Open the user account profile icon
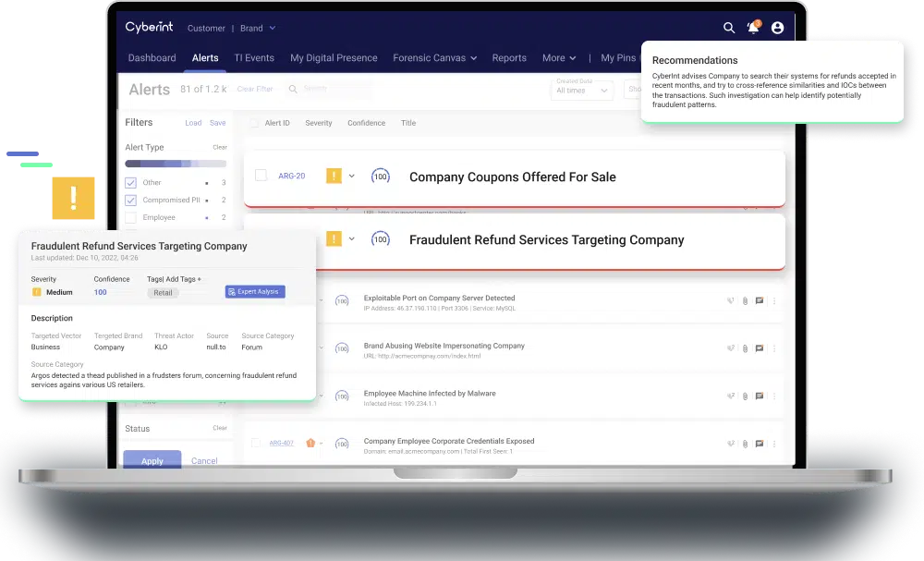Screen dimensions: 924x561 [777, 28]
